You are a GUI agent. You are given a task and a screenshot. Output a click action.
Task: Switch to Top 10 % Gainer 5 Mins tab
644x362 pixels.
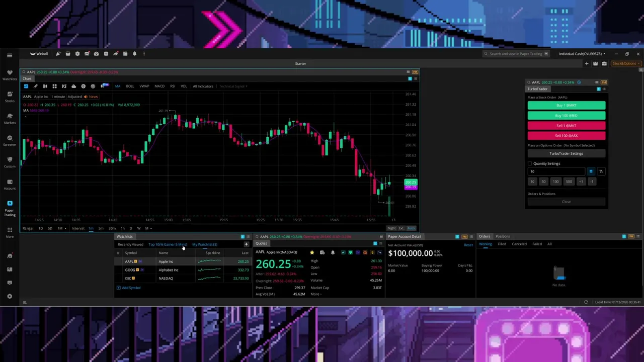tap(168, 245)
